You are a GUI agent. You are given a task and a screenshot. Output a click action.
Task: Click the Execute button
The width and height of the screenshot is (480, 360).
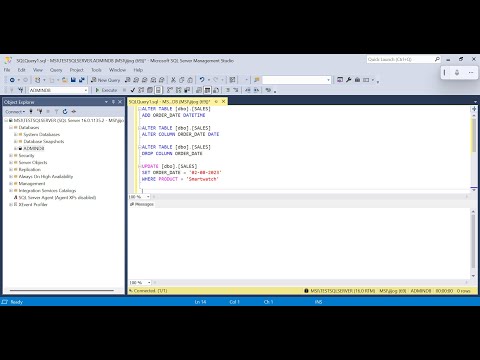pos(106,90)
